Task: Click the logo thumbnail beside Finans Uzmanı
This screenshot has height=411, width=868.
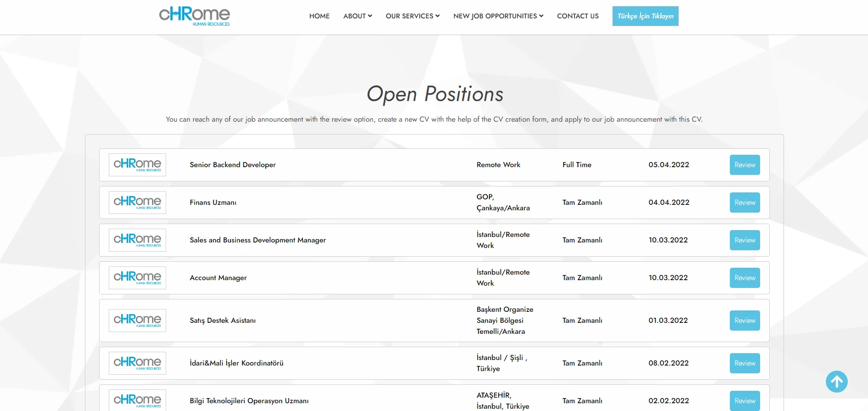Action: [137, 203]
